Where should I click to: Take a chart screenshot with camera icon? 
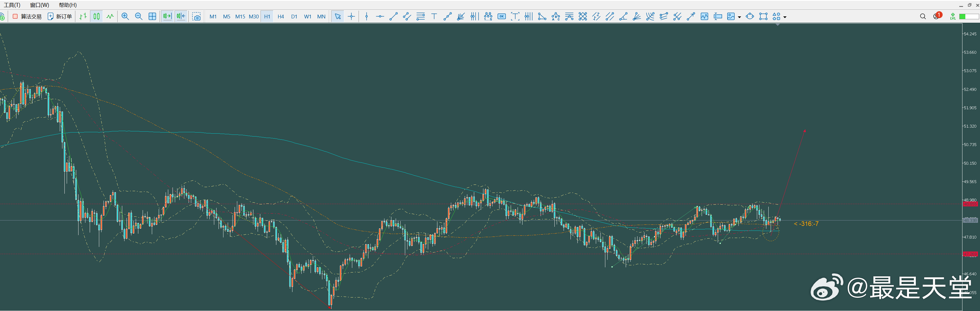click(x=196, y=17)
